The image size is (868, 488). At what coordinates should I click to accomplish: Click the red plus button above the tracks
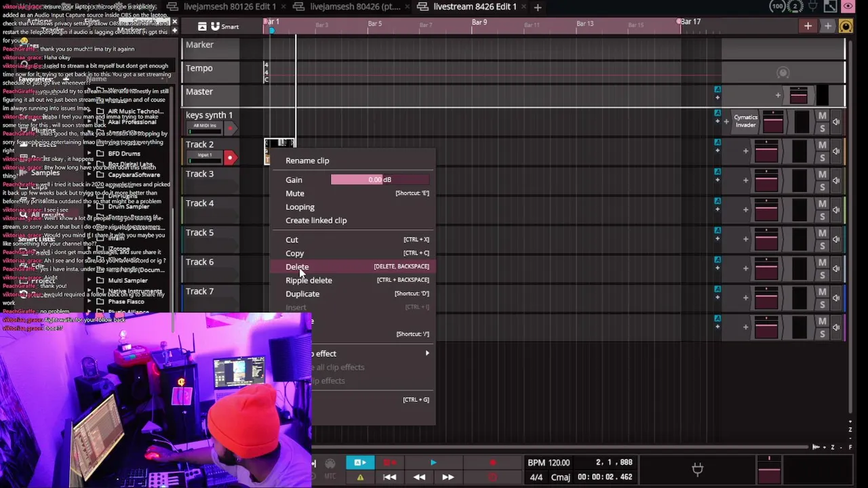coord(808,26)
